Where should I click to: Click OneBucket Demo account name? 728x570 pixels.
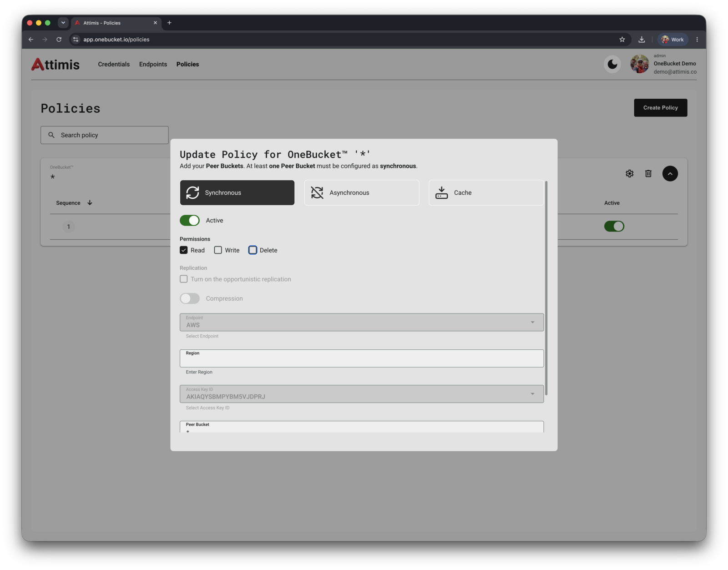click(675, 64)
